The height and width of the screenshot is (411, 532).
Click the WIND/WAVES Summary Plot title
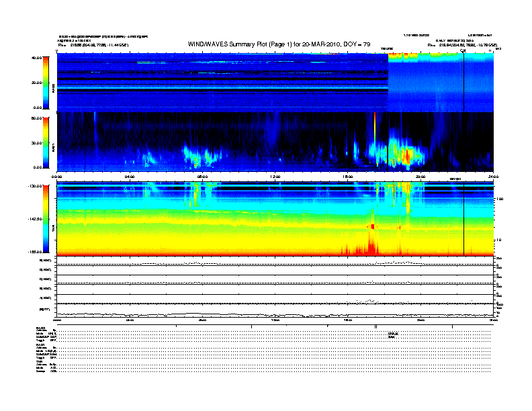tap(279, 44)
